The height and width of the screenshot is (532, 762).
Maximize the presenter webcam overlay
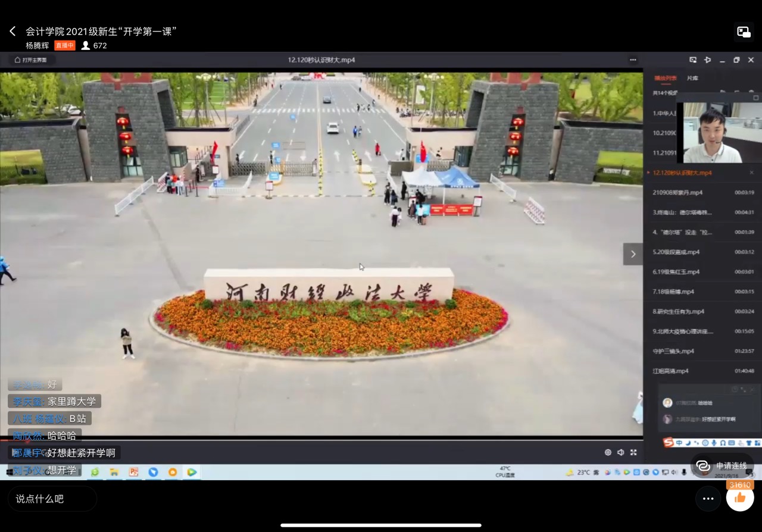click(756, 98)
